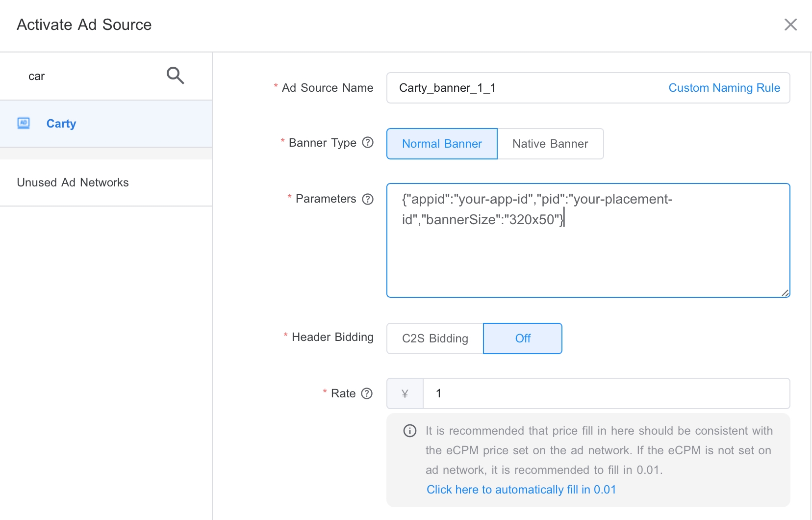This screenshot has height=520, width=812.
Task: Click the Parameters help question icon
Action: [367, 199]
